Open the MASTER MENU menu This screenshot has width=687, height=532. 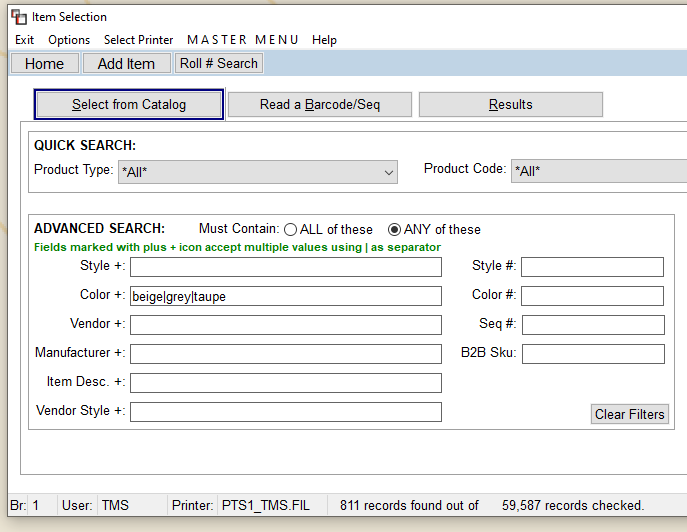click(243, 40)
